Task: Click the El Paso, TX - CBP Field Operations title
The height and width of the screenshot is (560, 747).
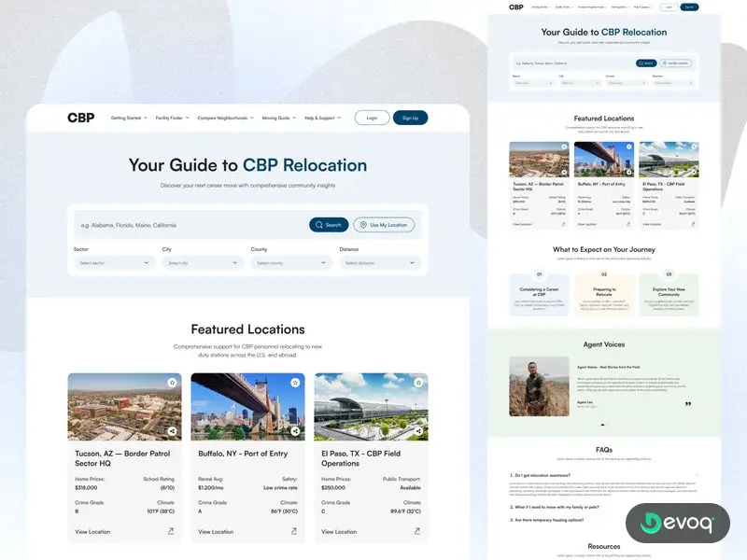Action: click(x=360, y=458)
